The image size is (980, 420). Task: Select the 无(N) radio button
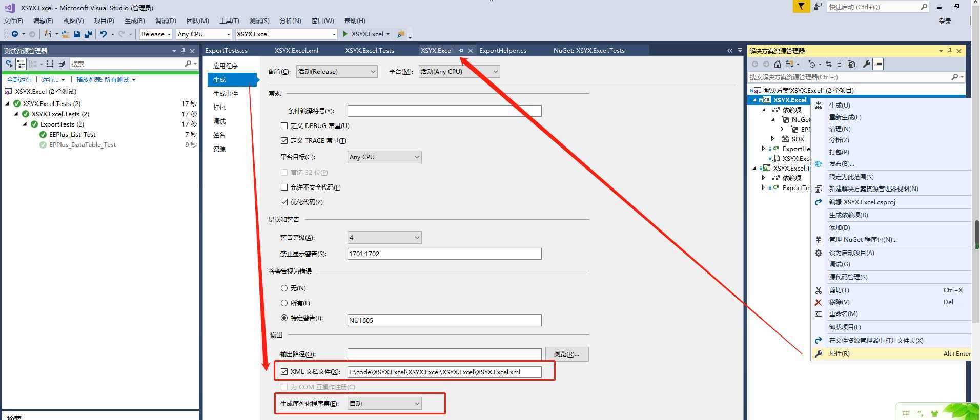pos(284,288)
